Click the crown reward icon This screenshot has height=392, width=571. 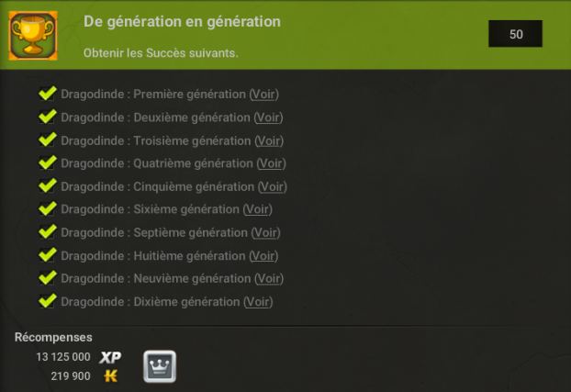pyautogui.click(x=160, y=366)
